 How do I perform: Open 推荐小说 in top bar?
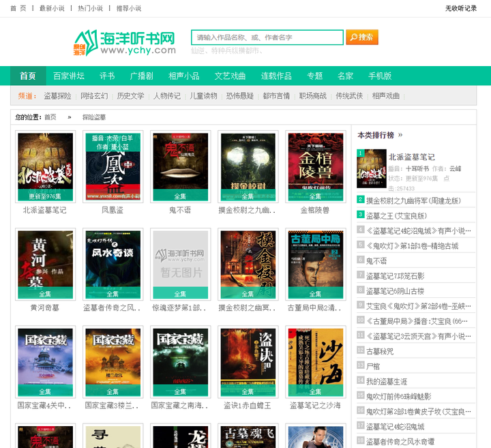coord(129,8)
